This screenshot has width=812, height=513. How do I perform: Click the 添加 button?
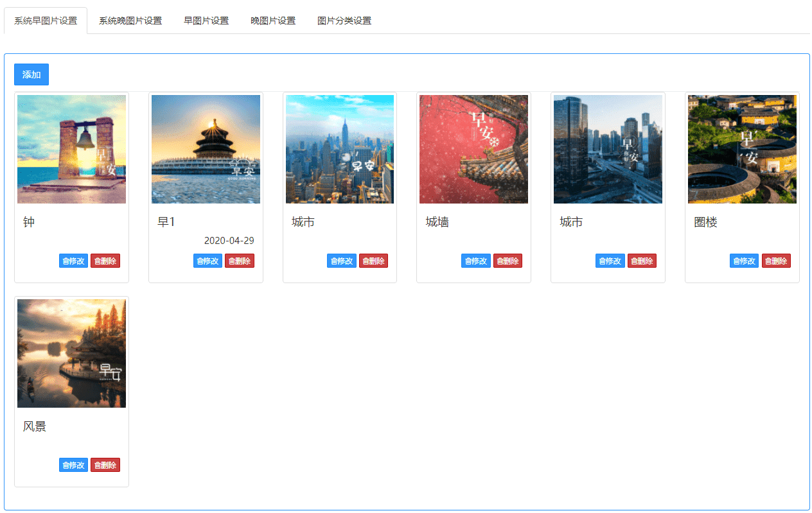pyautogui.click(x=31, y=74)
